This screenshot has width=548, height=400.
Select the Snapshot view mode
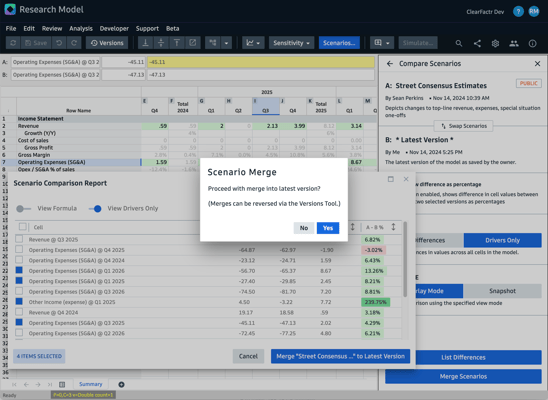tap(502, 291)
